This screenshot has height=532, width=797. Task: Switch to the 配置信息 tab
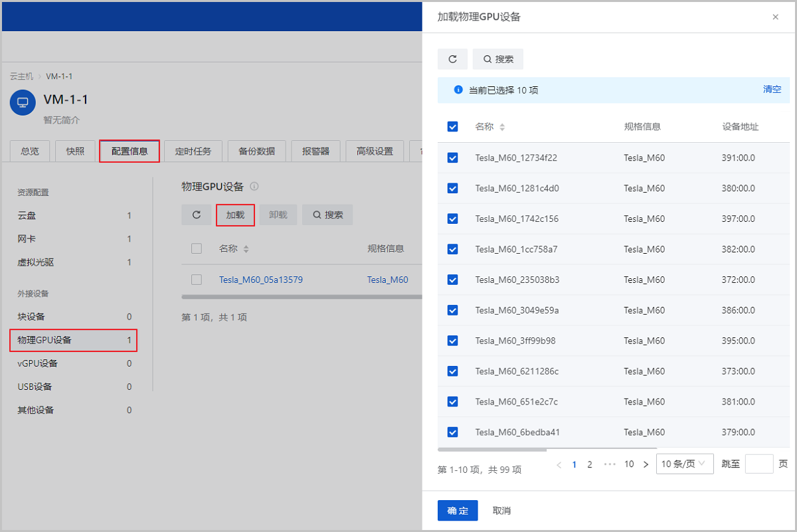coord(130,151)
